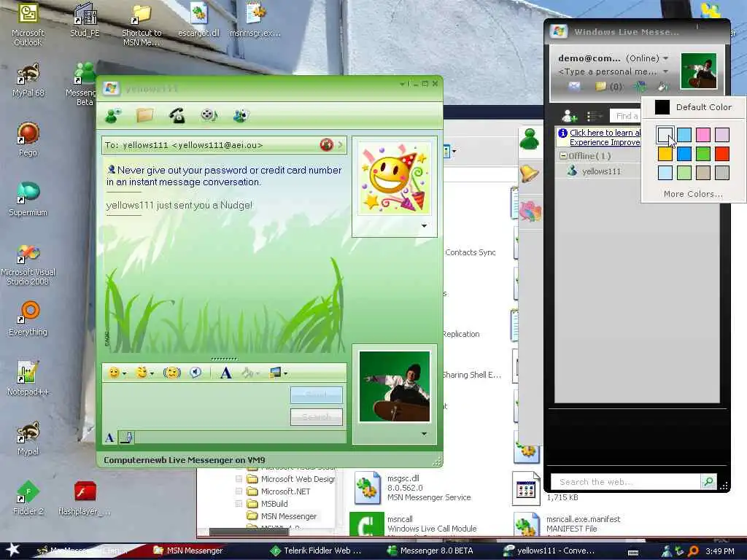This screenshot has height=560, width=747.
Task: Open Fiddler 2 desktop shortcut
Action: point(28,497)
